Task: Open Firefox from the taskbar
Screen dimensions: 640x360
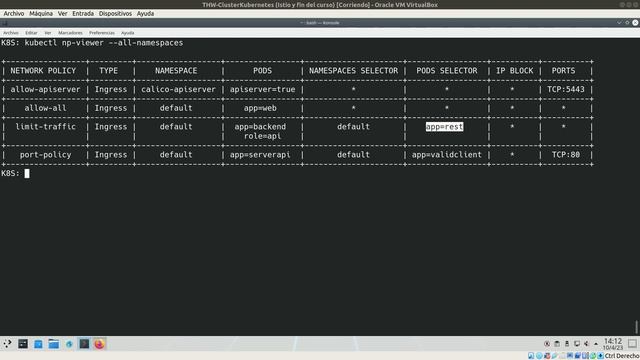Action: tap(99, 344)
